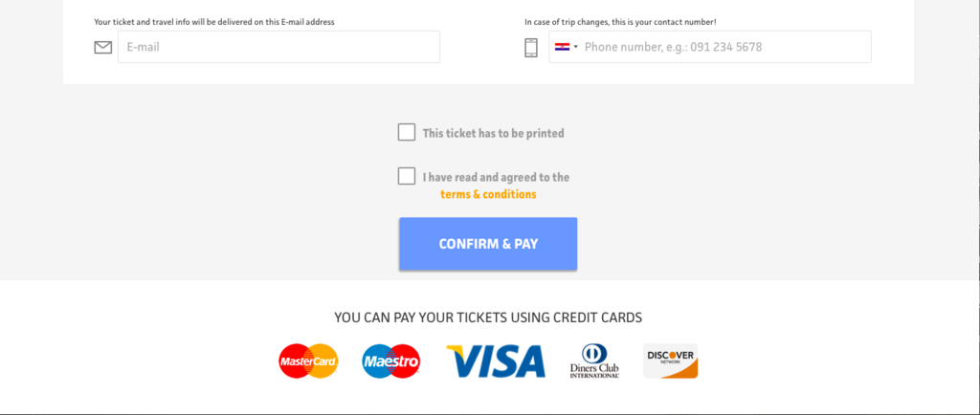Click the Maestro card logo
This screenshot has width=980, height=415.
[391, 361]
